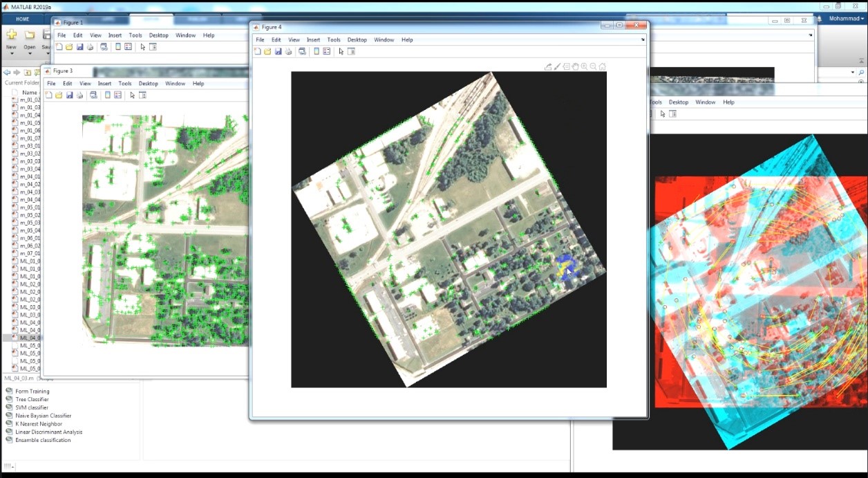The image size is (868, 478).
Task: Select the Data Tips tool in Figure 4
Action: click(567, 67)
